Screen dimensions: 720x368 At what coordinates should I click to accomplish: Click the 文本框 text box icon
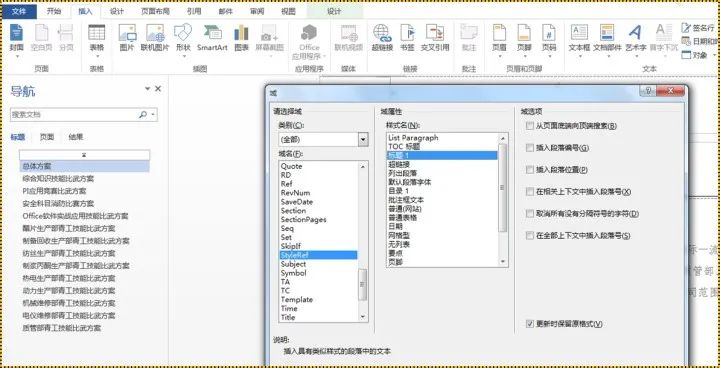(x=579, y=33)
